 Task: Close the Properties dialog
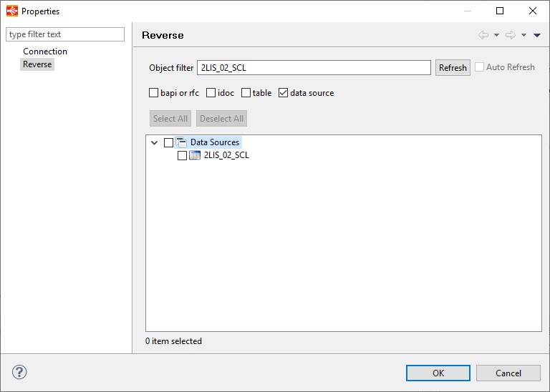click(533, 11)
